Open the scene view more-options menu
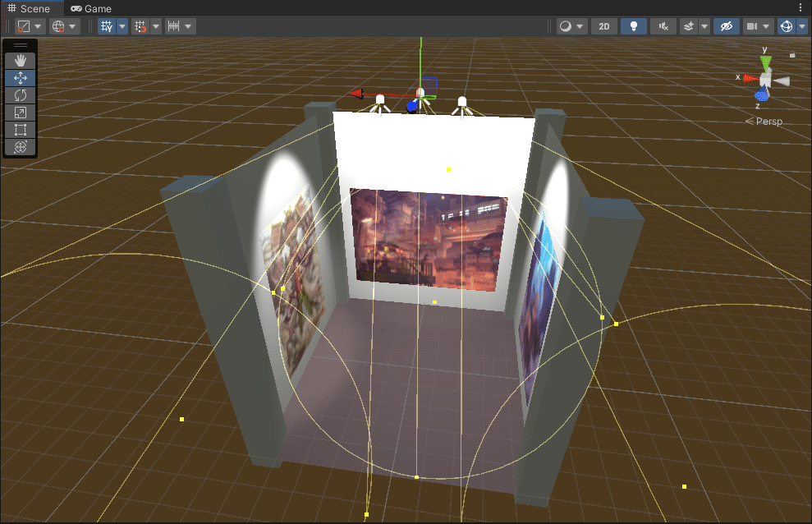Screen dimensions: 812x524 point(800,7)
